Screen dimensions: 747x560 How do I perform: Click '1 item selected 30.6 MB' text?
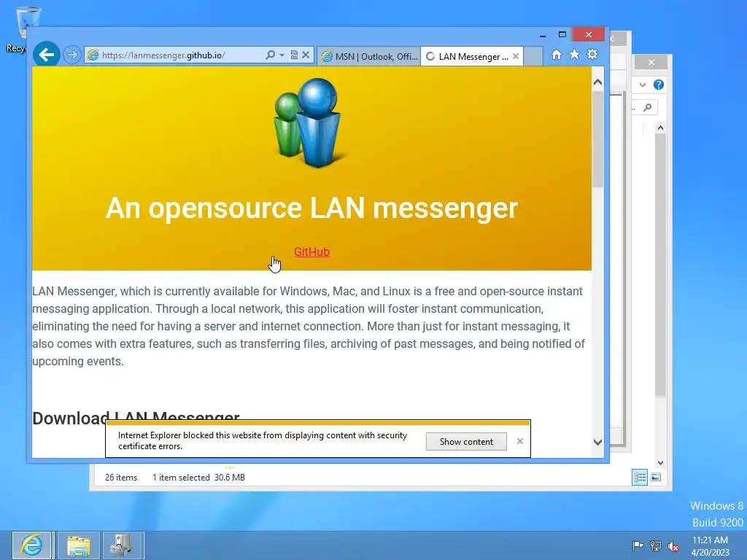(x=198, y=478)
